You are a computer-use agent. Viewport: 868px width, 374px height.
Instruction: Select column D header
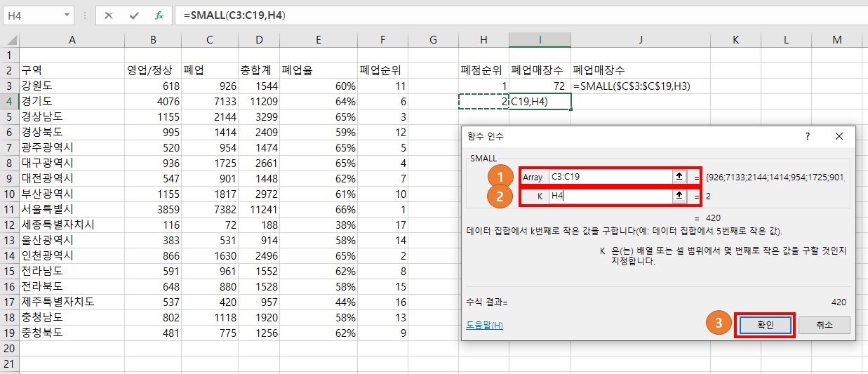point(259,40)
